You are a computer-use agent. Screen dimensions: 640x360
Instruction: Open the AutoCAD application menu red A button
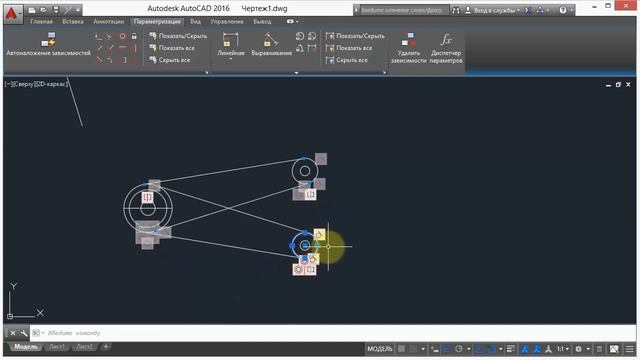point(12,15)
